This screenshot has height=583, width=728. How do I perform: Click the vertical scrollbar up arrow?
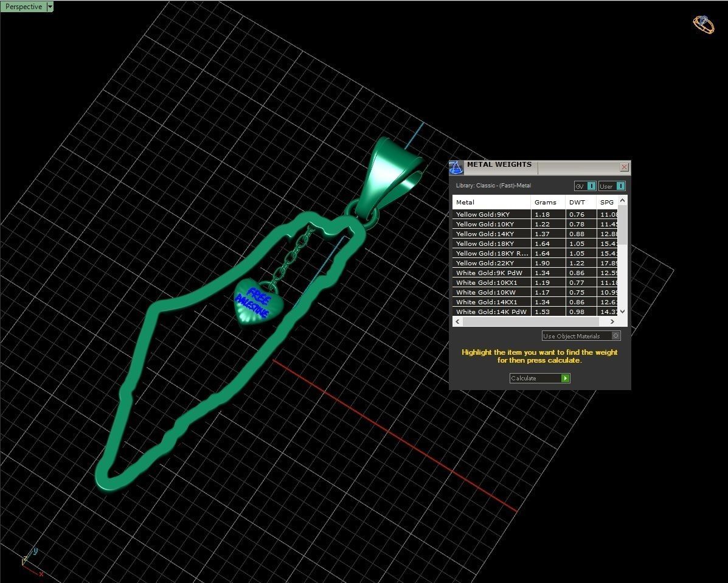pyautogui.click(x=623, y=200)
